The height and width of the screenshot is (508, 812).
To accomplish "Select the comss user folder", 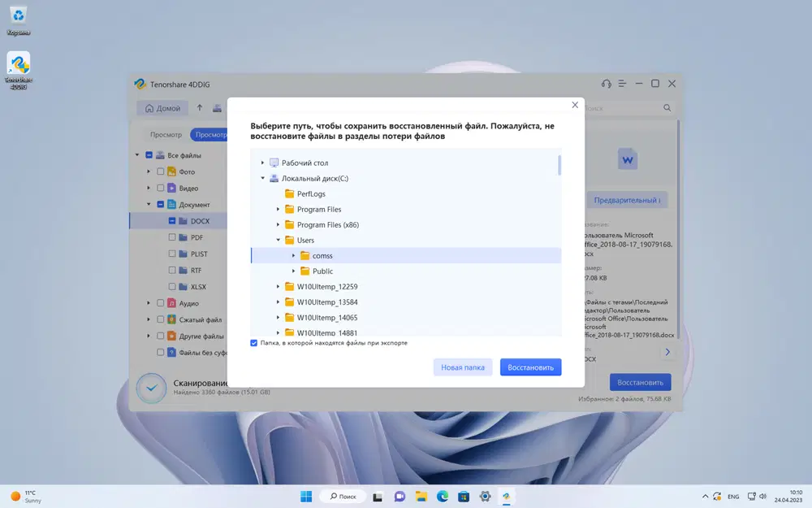I will [406, 255].
